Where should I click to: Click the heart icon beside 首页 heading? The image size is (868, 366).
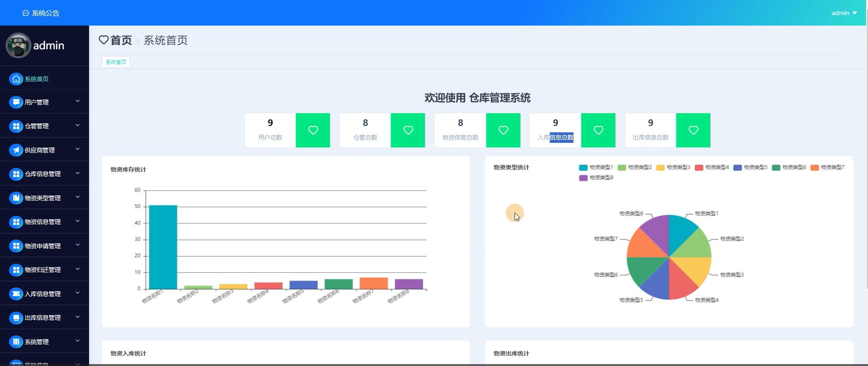click(104, 40)
